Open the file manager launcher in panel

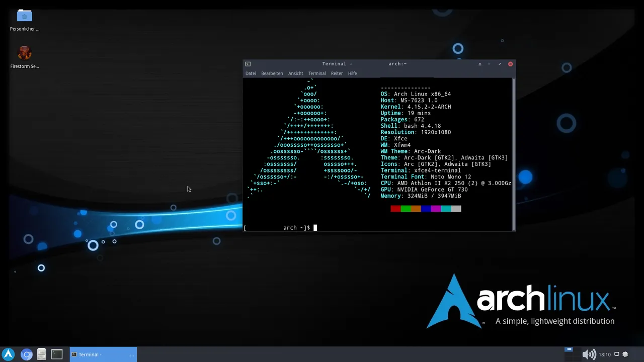pos(42,354)
